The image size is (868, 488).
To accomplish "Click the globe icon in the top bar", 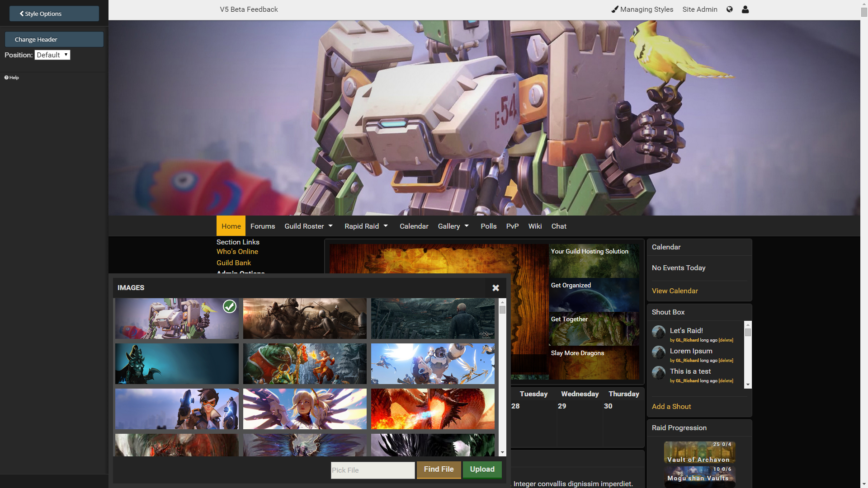I will click(x=729, y=9).
